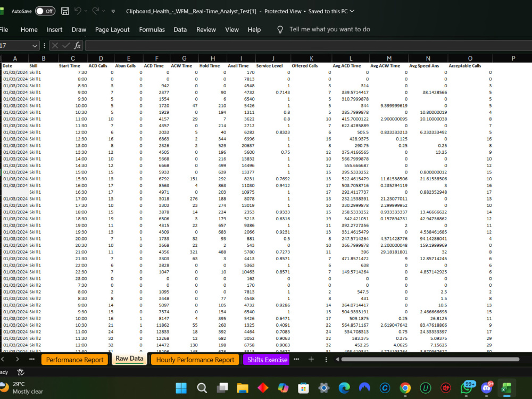The height and width of the screenshot is (399, 532).
Task: Click the Excel icon on taskbar
Action: tap(506, 388)
